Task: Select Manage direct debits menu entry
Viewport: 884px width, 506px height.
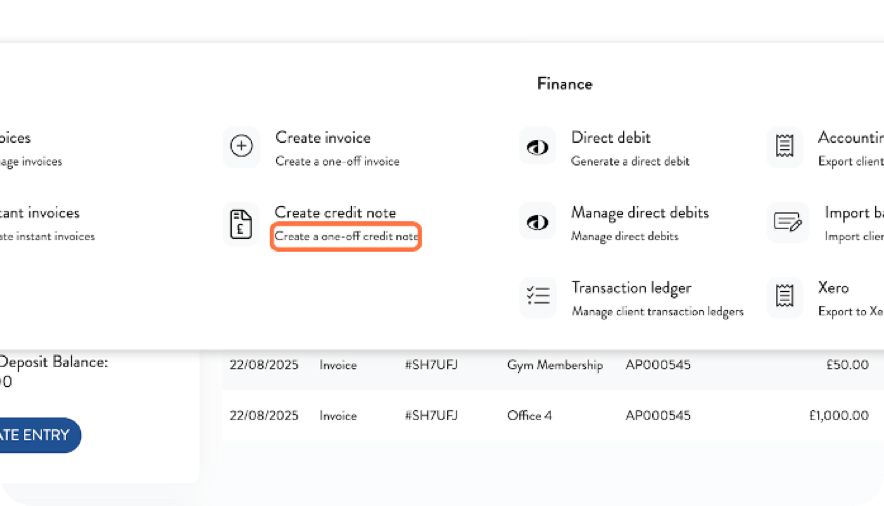Action: (x=639, y=213)
